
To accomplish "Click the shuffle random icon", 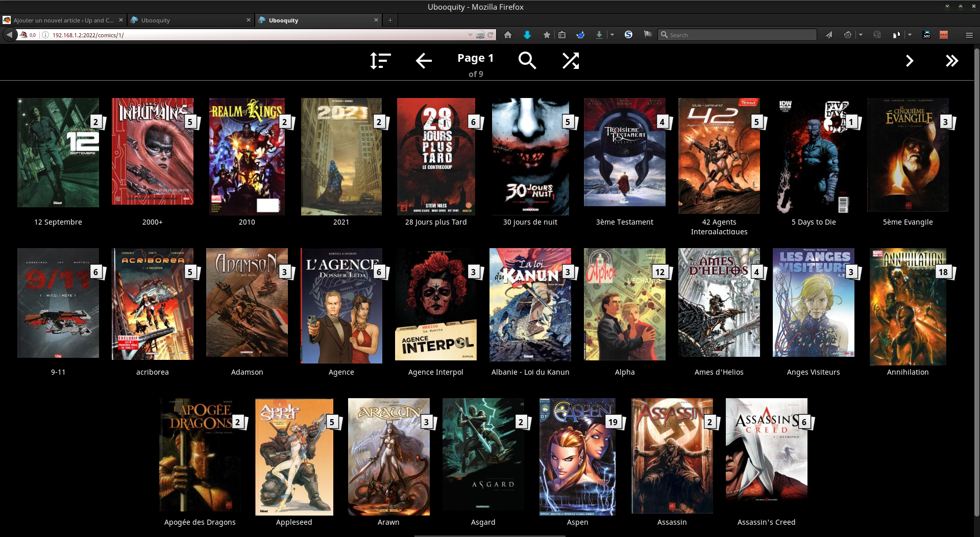I will coord(571,61).
